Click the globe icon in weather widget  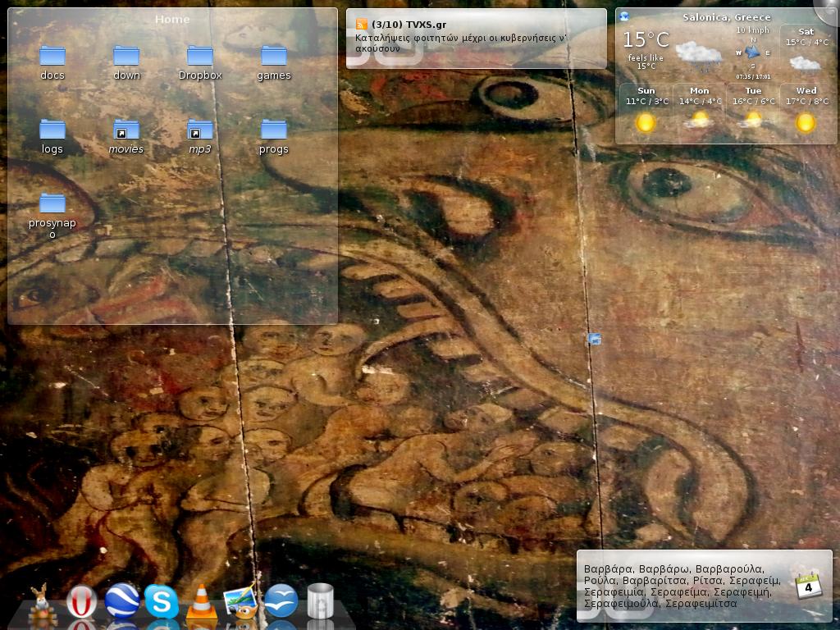coord(624,16)
